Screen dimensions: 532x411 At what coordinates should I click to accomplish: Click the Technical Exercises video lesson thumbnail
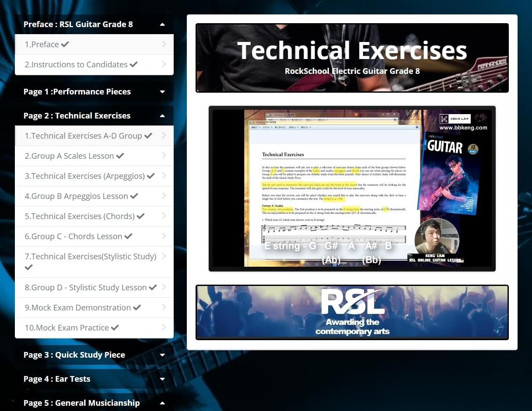pyautogui.click(x=352, y=188)
